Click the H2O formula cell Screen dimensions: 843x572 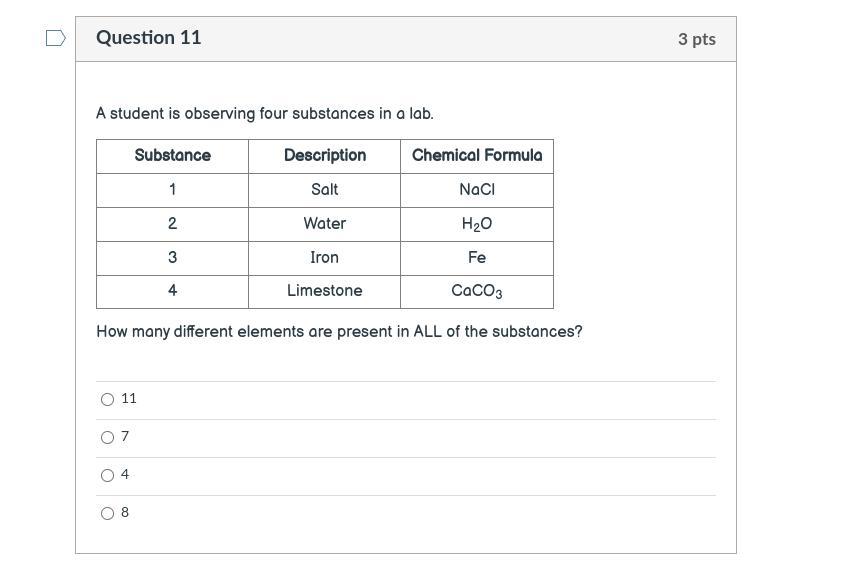pos(477,224)
